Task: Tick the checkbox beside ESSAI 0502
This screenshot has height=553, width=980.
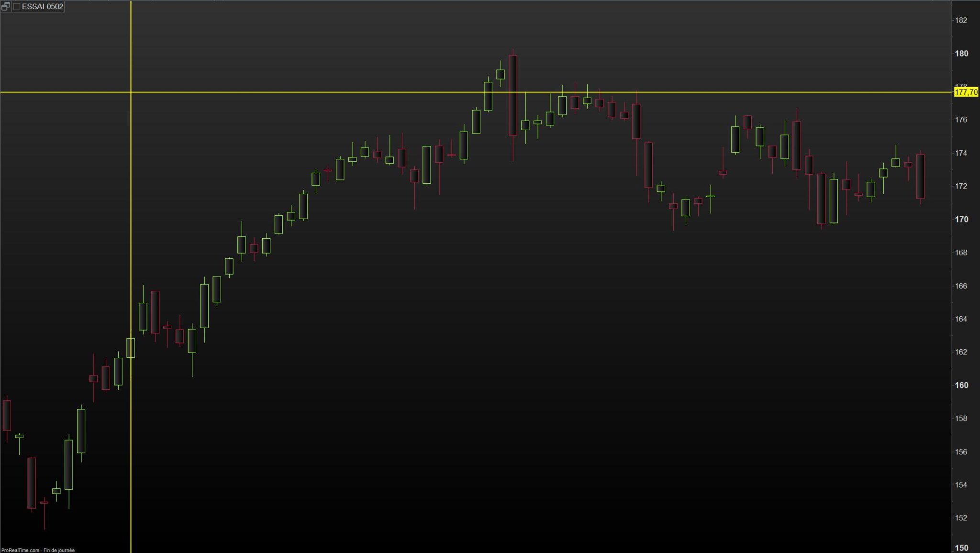Action: coord(17,7)
